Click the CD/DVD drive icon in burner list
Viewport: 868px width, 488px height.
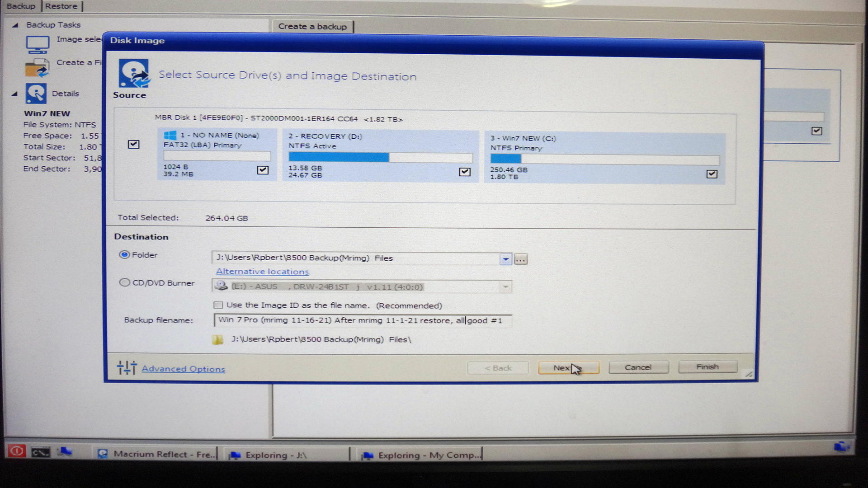[x=221, y=286]
